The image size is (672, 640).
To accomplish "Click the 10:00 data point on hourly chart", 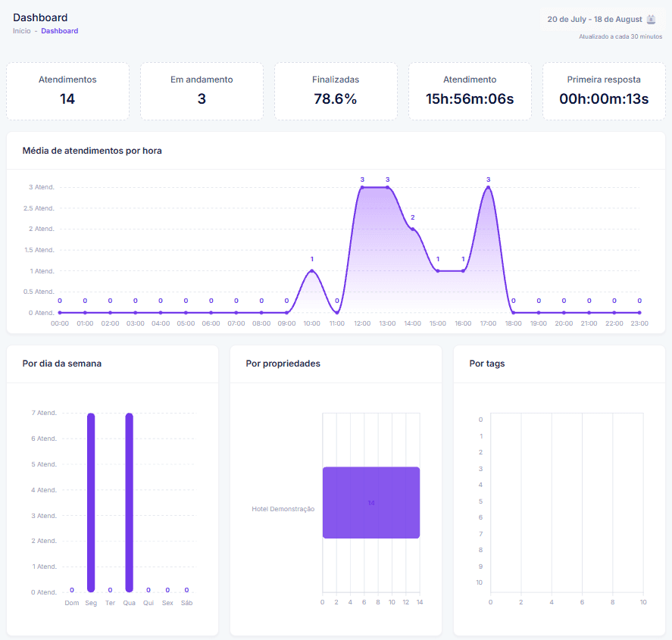I will [x=312, y=270].
